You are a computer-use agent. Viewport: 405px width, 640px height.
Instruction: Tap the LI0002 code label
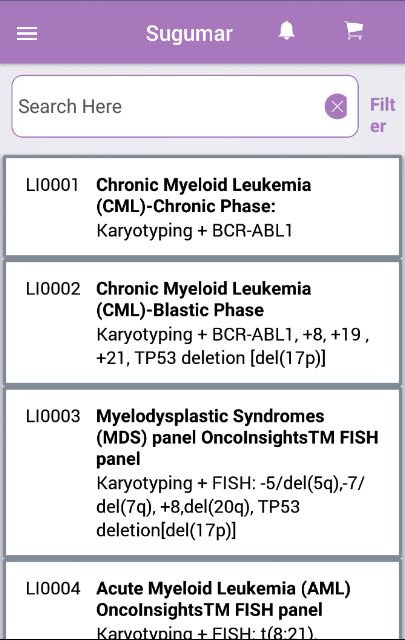pyautogui.click(x=53, y=289)
